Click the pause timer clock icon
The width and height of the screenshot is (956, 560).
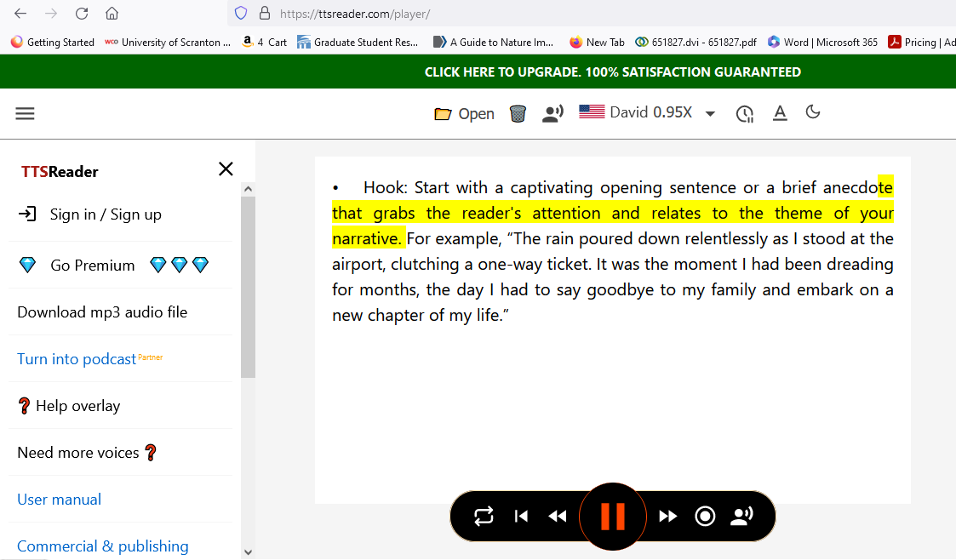click(745, 113)
